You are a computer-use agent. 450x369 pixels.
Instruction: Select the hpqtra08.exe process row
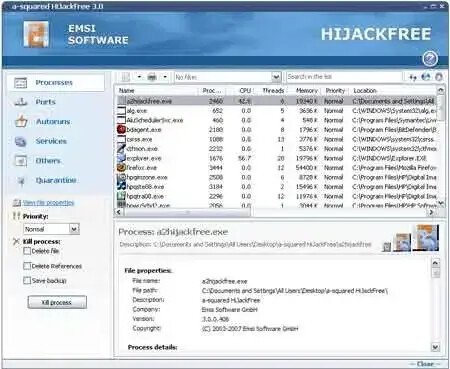click(x=277, y=196)
